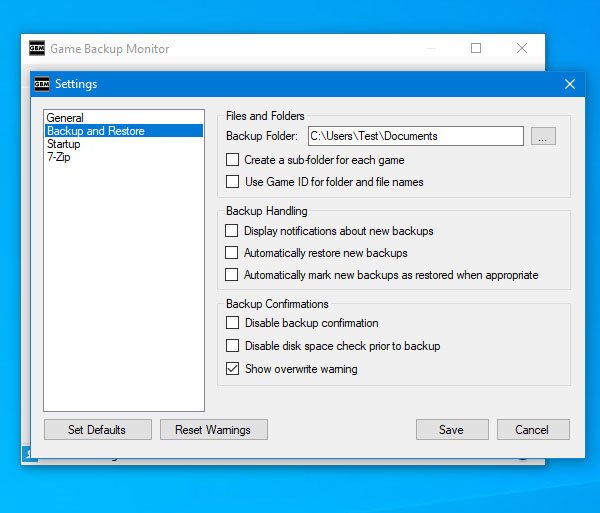Open the Startup settings category

tap(124, 144)
